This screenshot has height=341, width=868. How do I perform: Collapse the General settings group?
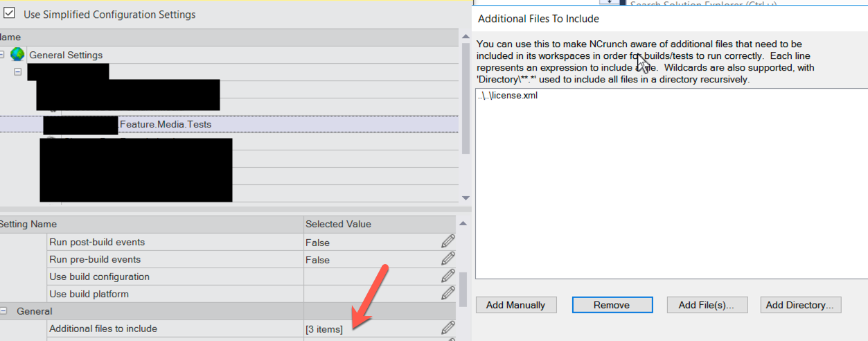tap(3, 311)
